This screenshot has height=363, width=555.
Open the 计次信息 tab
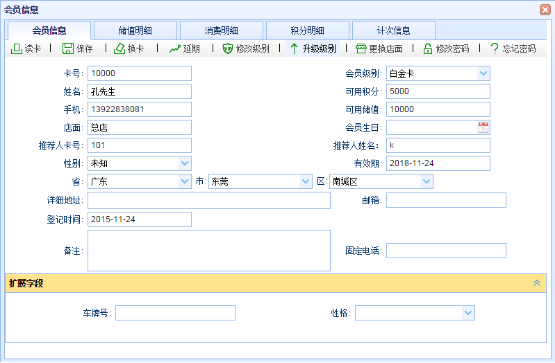(x=394, y=30)
